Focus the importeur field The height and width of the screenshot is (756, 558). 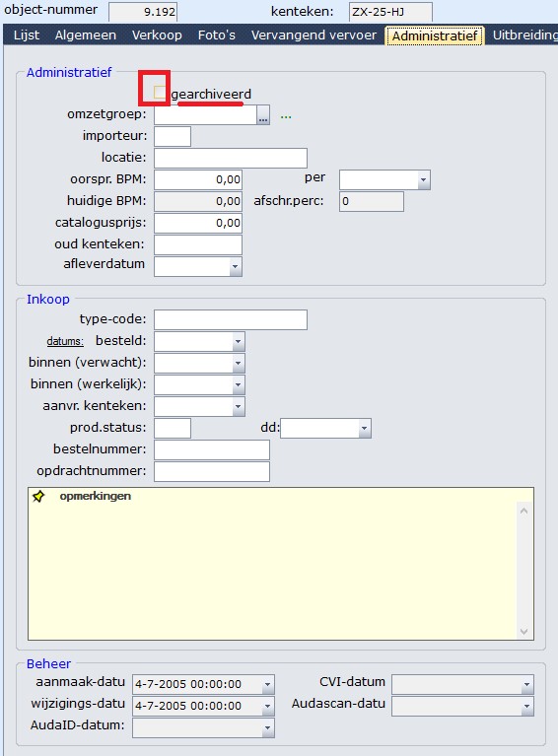[173, 136]
